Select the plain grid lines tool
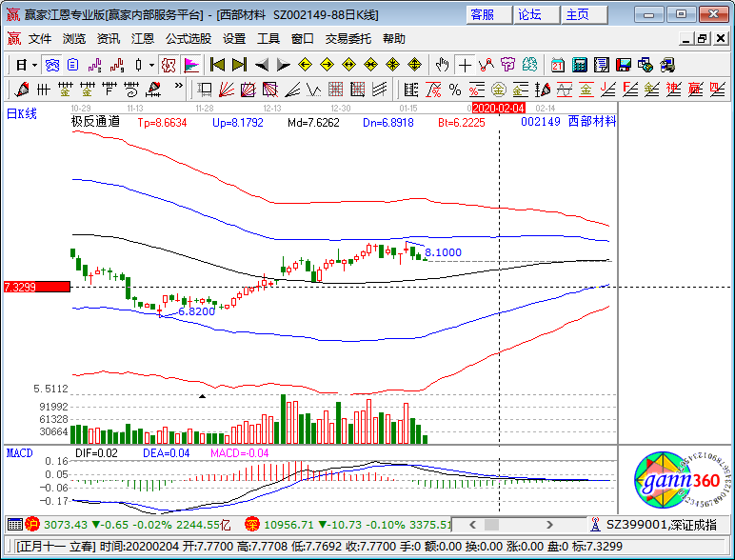Image resolution: width=735 pixels, height=560 pixels. (x=43, y=90)
